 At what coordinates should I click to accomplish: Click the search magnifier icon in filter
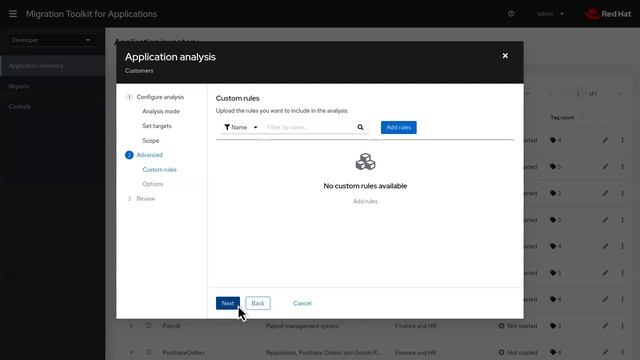point(360,127)
